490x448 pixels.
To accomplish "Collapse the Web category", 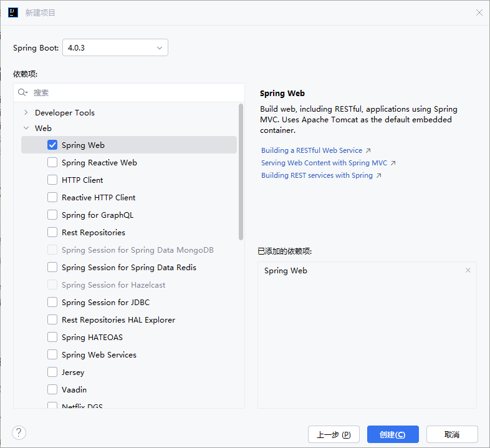I will point(26,129).
